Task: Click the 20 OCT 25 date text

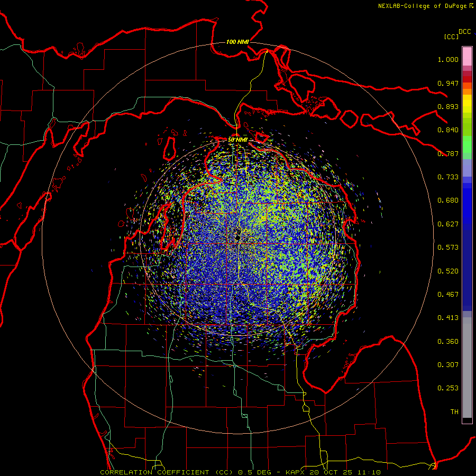Action: [x=331, y=472]
